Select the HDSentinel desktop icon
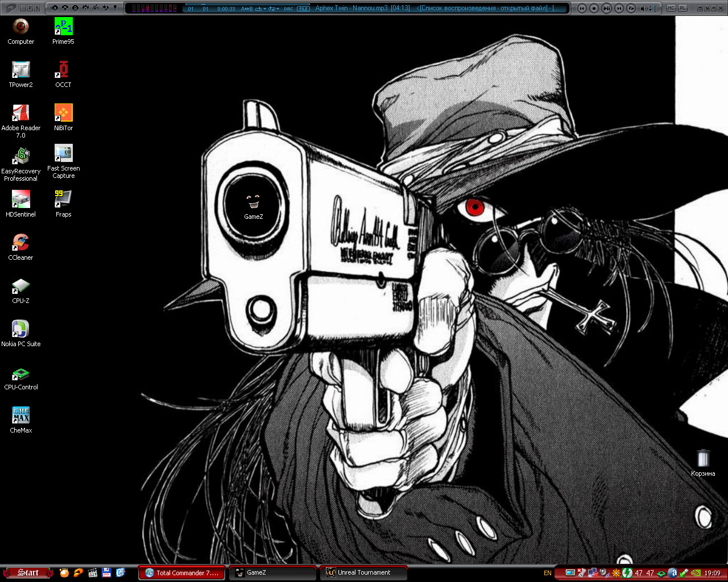The width and height of the screenshot is (728, 582). 21,204
